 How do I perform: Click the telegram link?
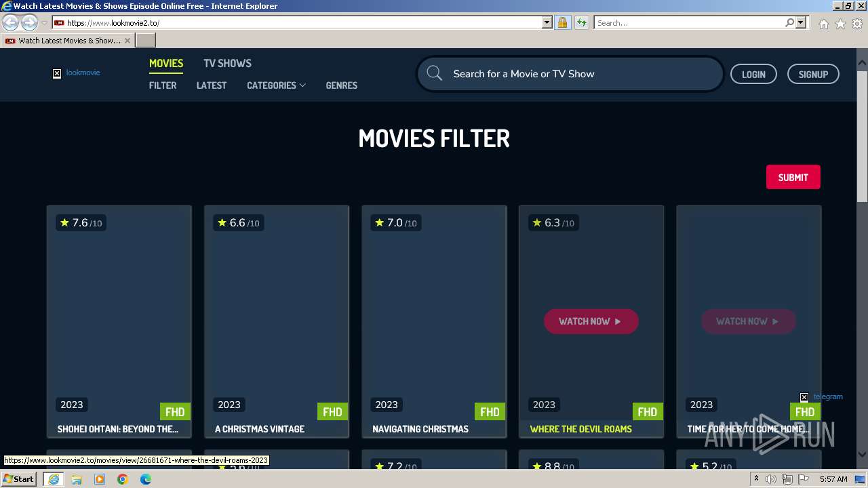[x=821, y=396]
